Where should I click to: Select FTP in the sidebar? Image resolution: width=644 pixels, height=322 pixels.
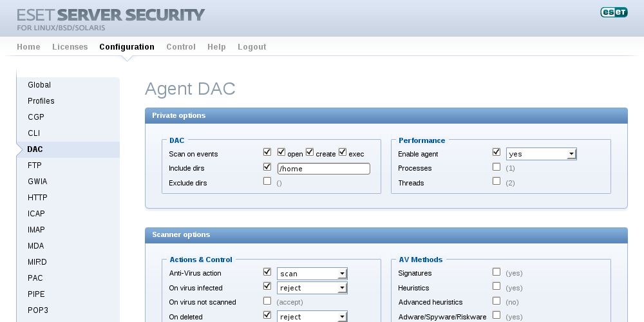point(35,166)
